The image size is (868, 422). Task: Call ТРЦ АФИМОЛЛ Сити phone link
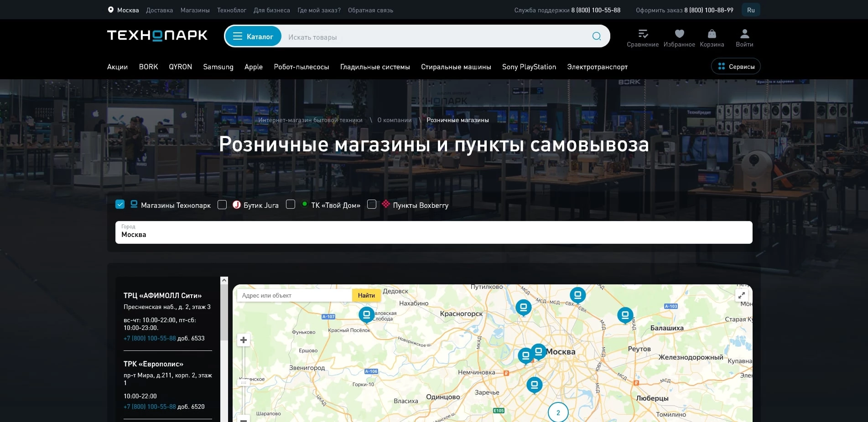click(149, 339)
